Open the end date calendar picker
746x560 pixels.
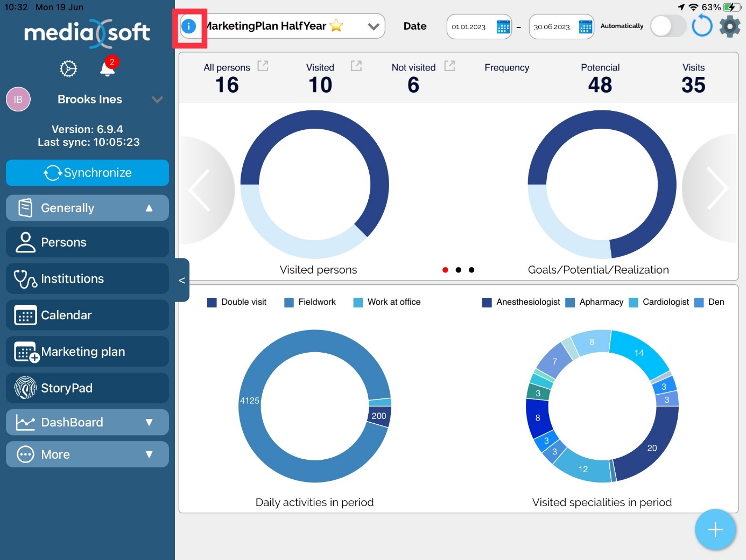pyautogui.click(x=585, y=26)
